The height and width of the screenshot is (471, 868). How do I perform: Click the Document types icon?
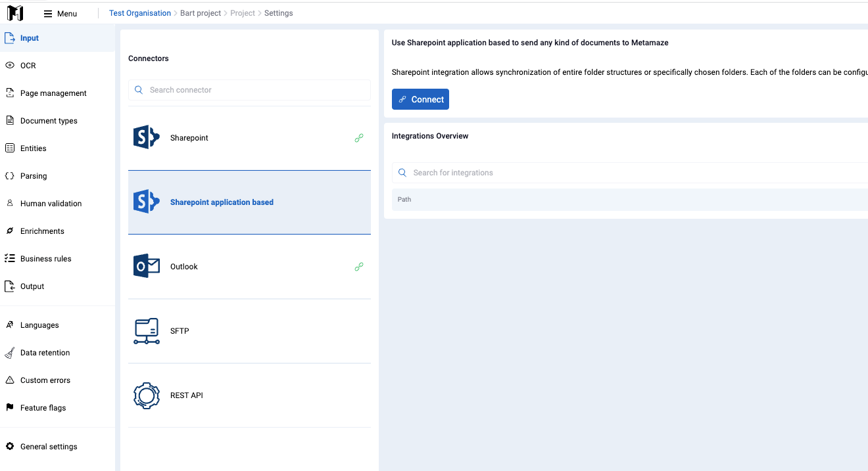tap(10, 121)
